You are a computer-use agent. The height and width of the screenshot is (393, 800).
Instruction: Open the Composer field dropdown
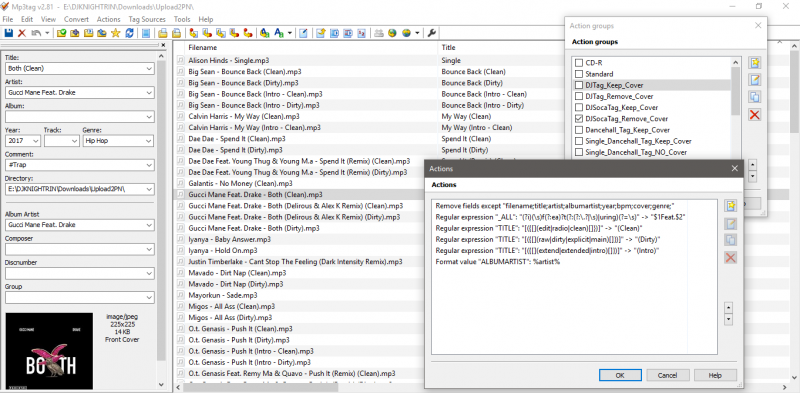tap(149, 249)
